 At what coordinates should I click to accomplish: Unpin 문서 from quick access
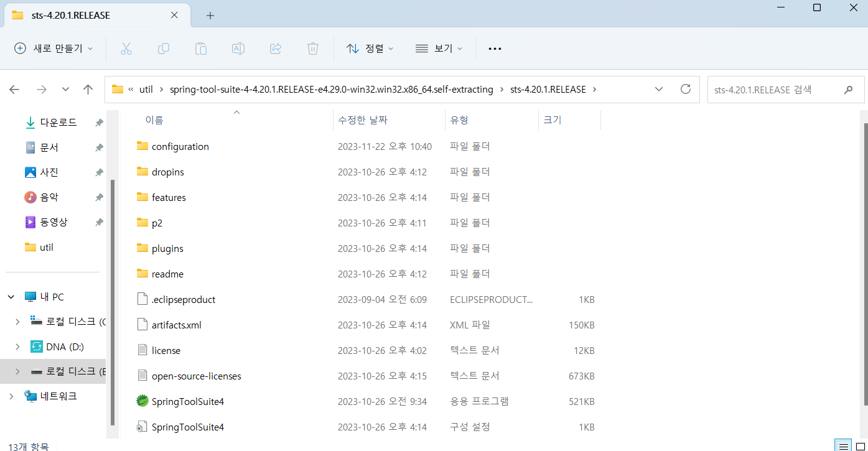[99, 148]
